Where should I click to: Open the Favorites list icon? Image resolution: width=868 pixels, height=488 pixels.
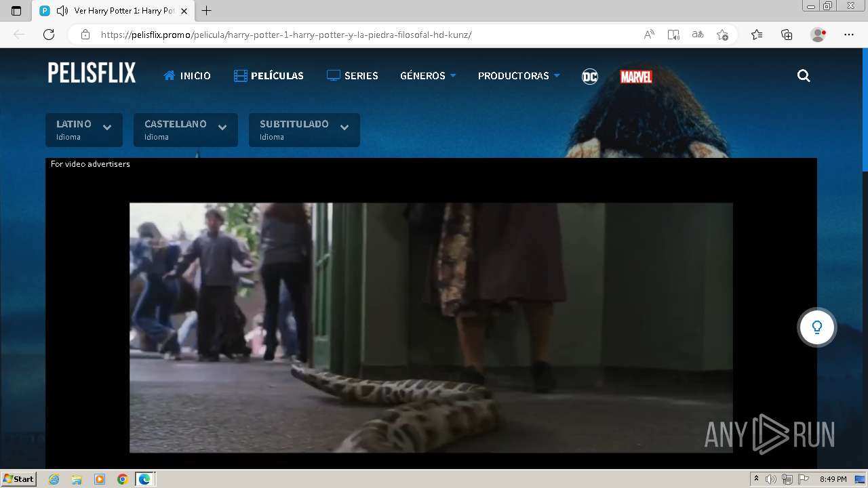pyautogui.click(x=757, y=35)
